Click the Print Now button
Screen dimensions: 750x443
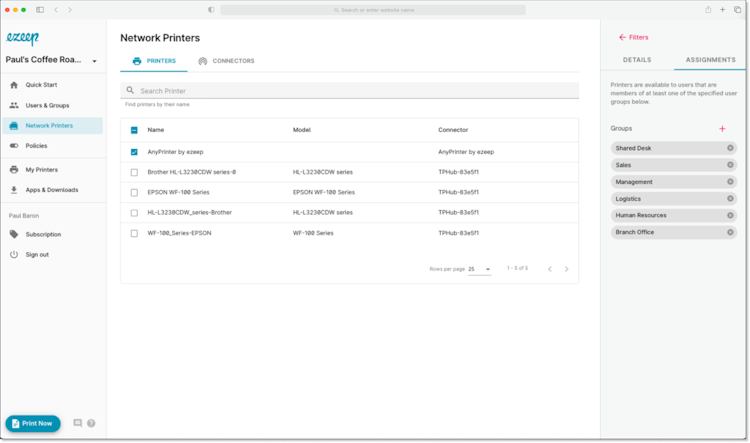33,423
